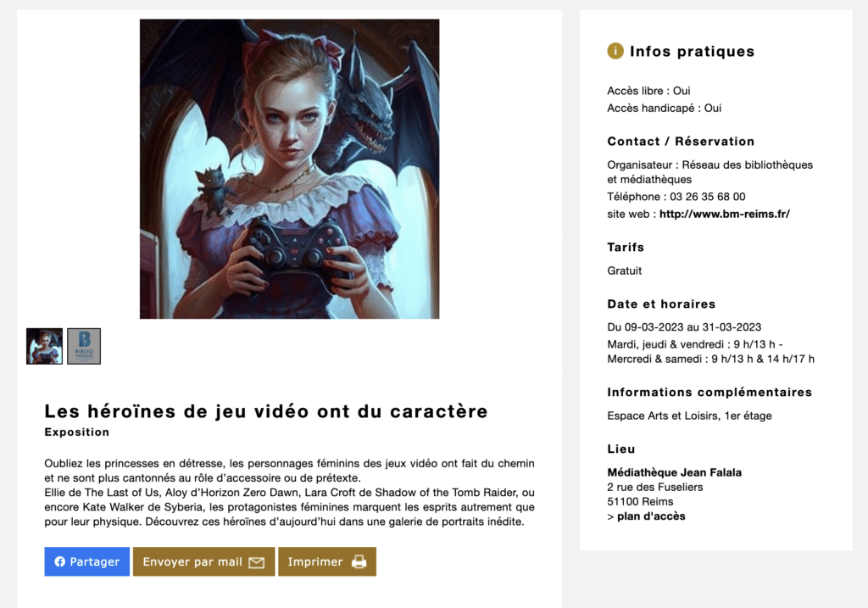Click the exhibition title Les héroïnes de jeu vidéo
Screen dimensions: 868x608
coord(266,411)
